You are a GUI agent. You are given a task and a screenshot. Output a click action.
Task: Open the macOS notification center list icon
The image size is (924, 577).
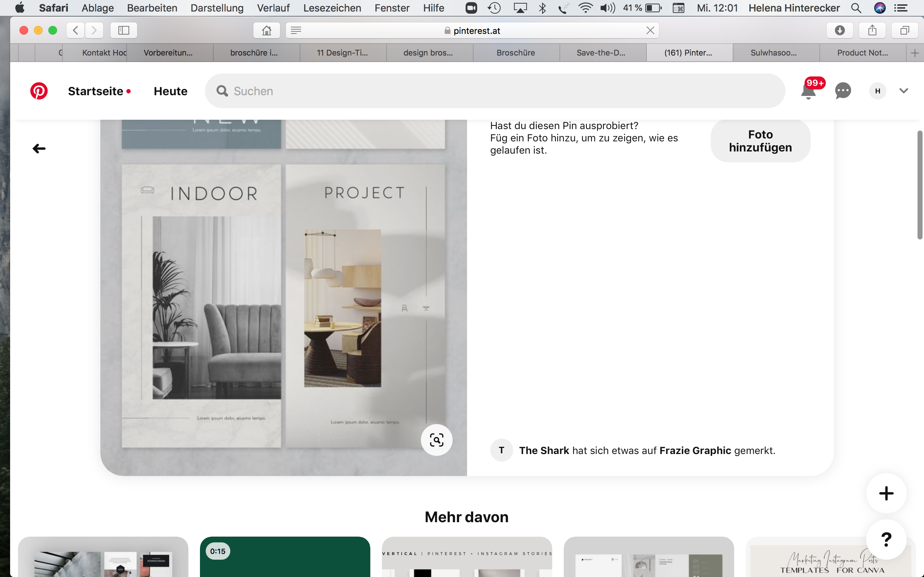(901, 8)
